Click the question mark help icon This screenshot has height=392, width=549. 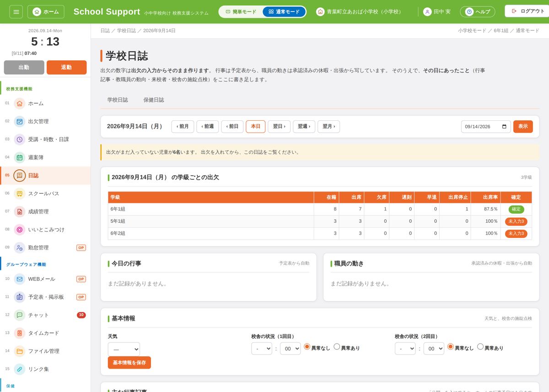469,12
